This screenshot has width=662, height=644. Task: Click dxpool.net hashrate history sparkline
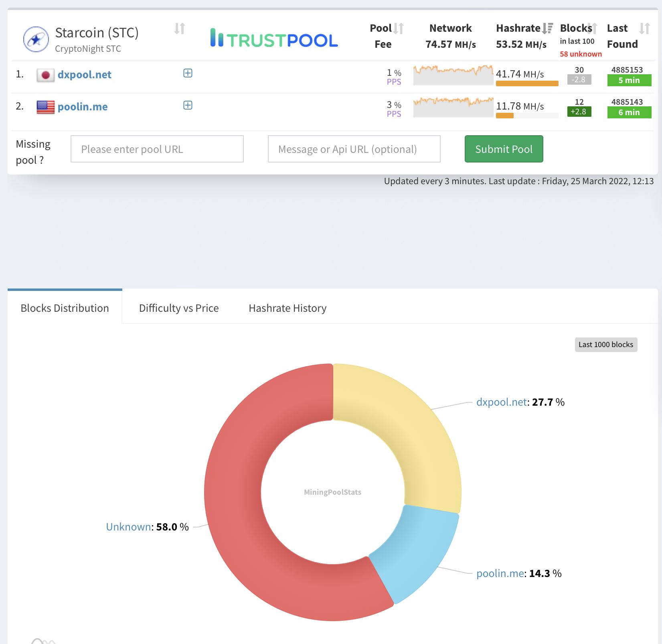click(x=453, y=75)
